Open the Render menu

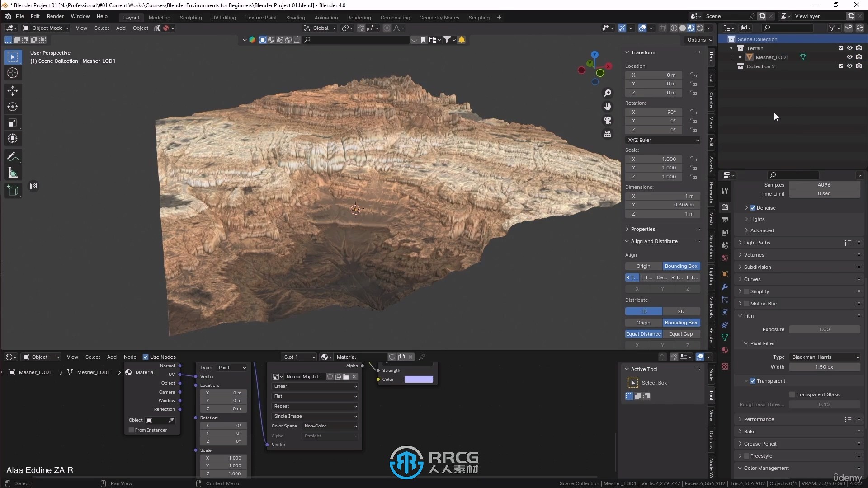click(x=55, y=16)
